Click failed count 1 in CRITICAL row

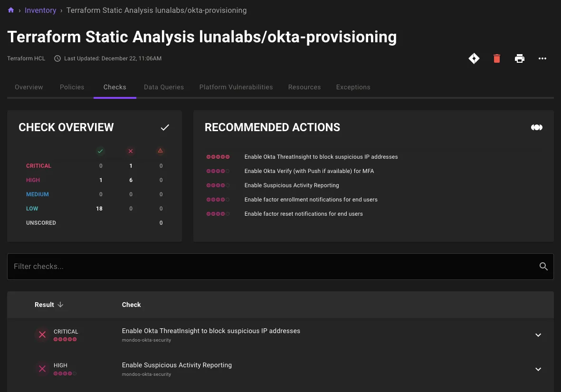point(131,166)
